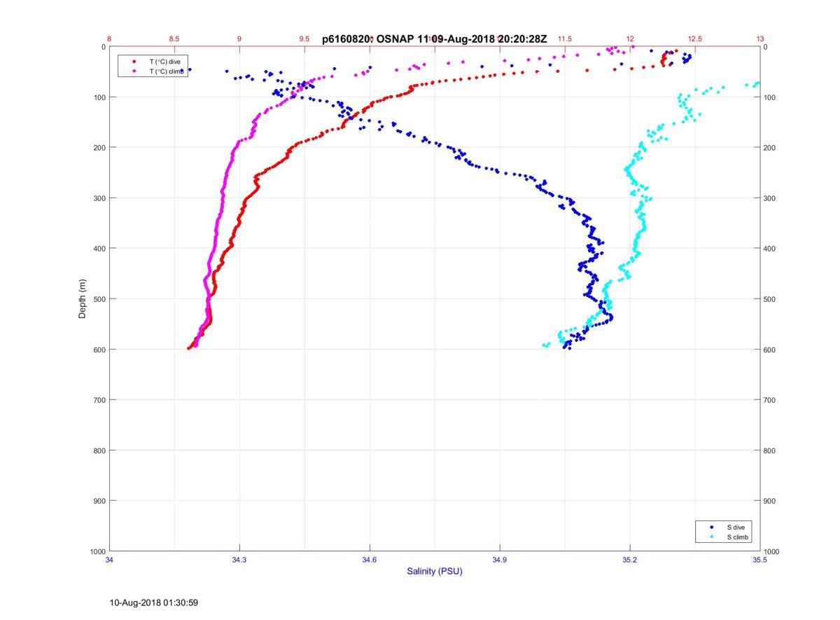Click the '700' tick on the left depth axis
The height and width of the screenshot is (620, 840).
click(x=99, y=400)
